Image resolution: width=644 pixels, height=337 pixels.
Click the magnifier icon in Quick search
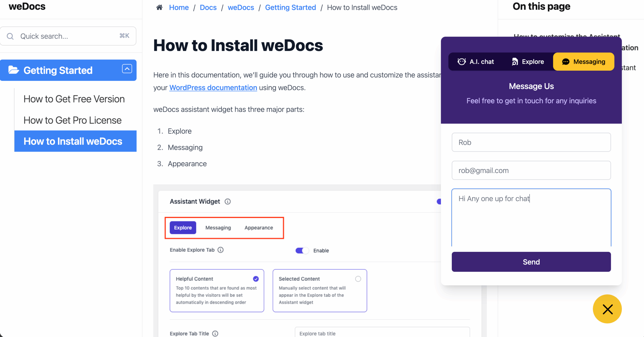click(x=10, y=36)
